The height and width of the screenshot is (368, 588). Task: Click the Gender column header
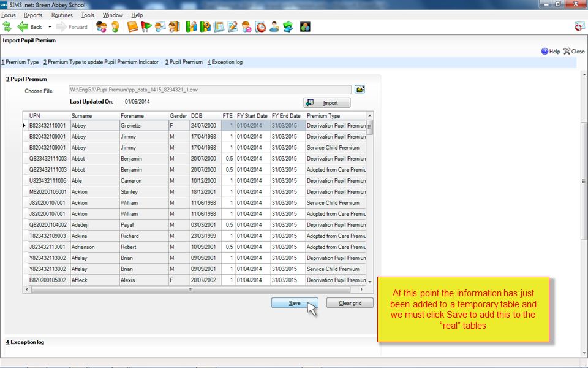click(x=178, y=116)
